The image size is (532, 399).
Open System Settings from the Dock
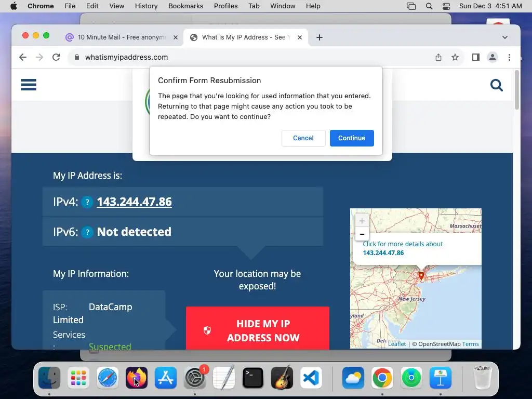[195, 378]
